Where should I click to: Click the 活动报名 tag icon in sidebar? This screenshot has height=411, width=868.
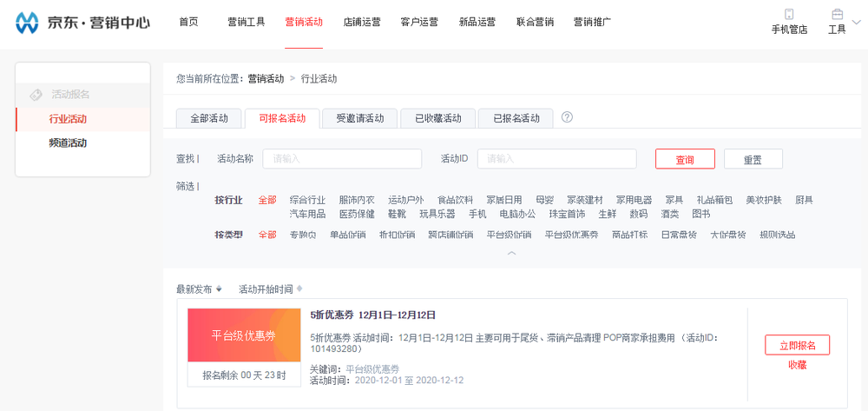(36, 94)
